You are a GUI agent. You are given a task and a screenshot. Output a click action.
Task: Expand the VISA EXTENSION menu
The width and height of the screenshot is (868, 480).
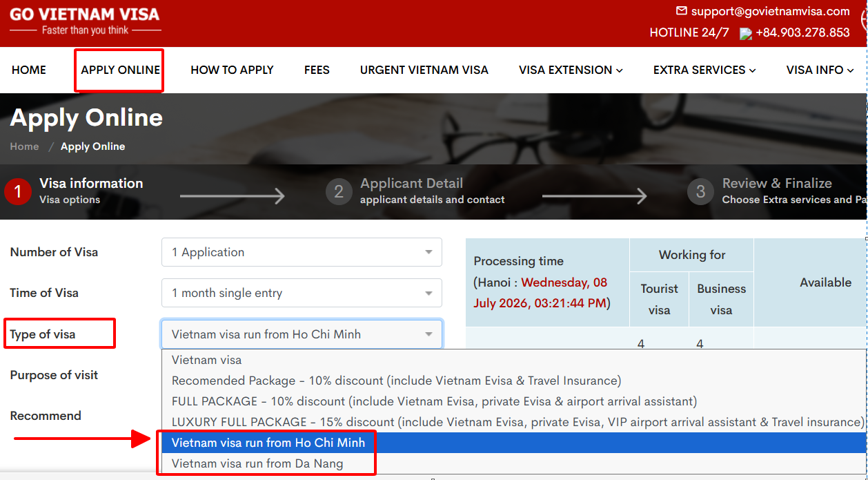click(571, 70)
